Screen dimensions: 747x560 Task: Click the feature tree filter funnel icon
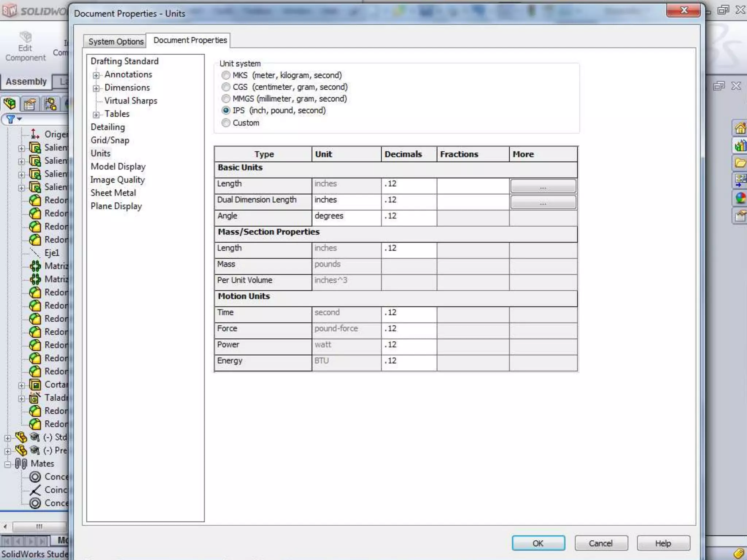click(11, 119)
